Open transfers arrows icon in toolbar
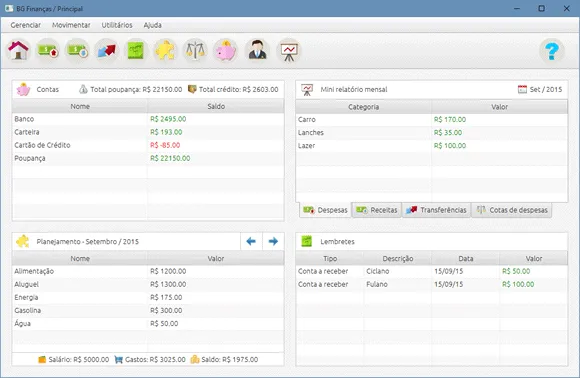 (x=107, y=50)
